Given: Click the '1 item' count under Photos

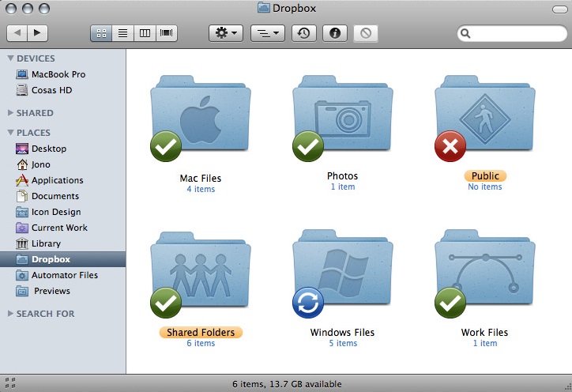Looking at the screenshot, I should (x=343, y=187).
